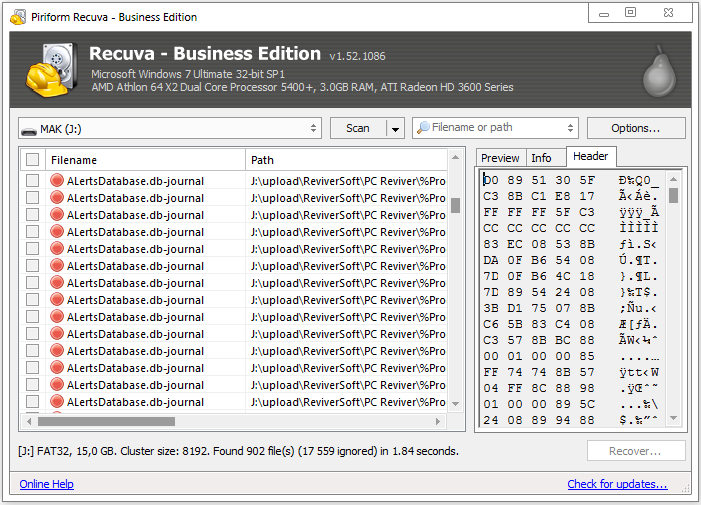The width and height of the screenshot is (701, 505).
Task: Click the red status icon of sixth file row
Action: (57, 266)
